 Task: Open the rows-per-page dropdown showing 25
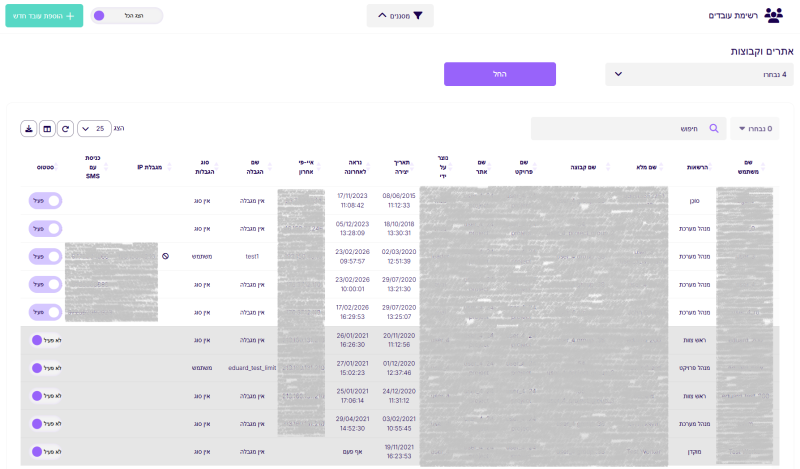click(93, 128)
